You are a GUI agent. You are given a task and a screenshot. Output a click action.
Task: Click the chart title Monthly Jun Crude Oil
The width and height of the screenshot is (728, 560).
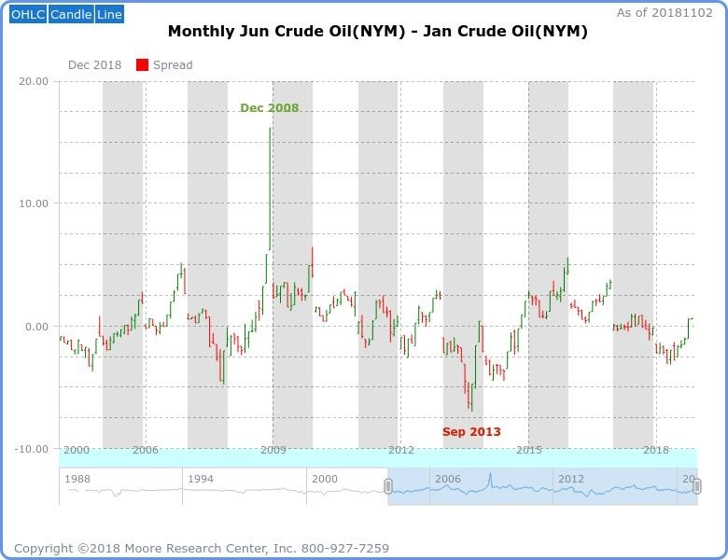click(x=377, y=31)
